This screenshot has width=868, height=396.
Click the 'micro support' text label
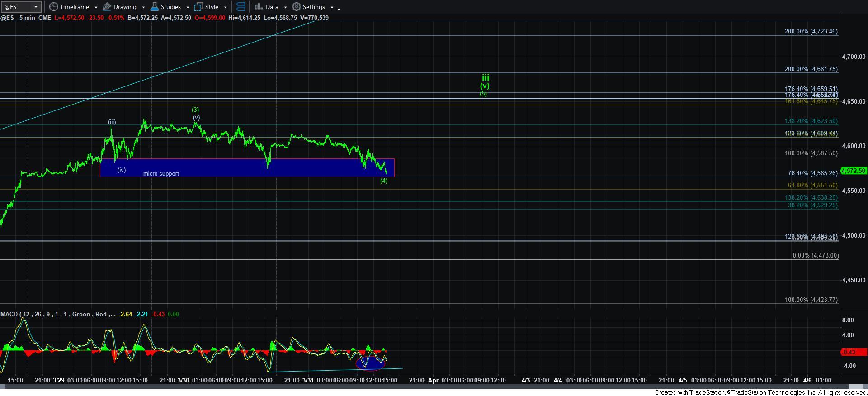pos(161,173)
